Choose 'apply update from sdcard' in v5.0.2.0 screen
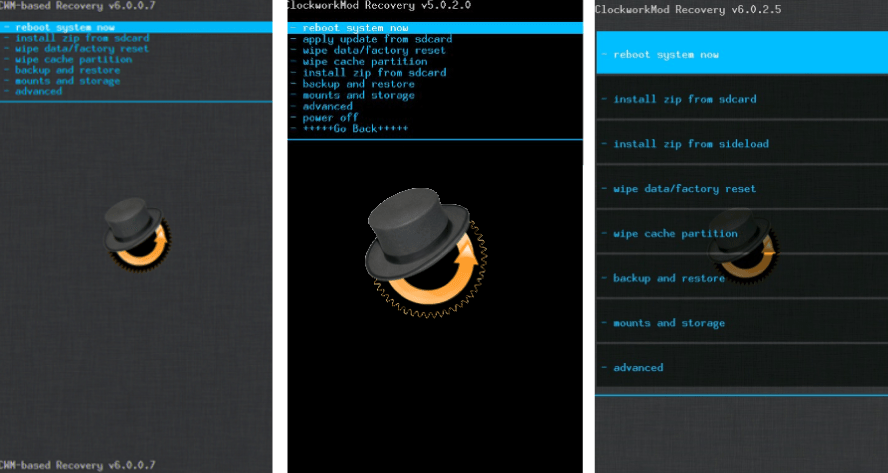The width and height of the screenshot is (888, 473). [377, 39]
